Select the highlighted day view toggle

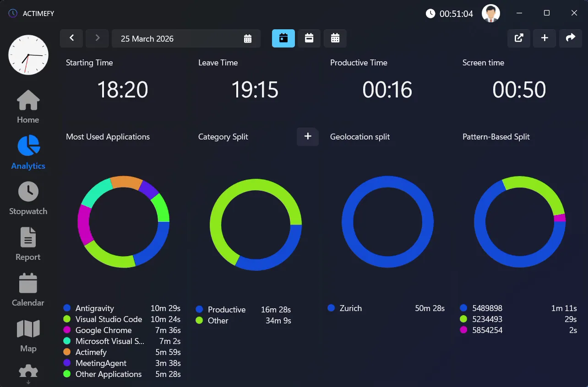[x=283, y=38]
